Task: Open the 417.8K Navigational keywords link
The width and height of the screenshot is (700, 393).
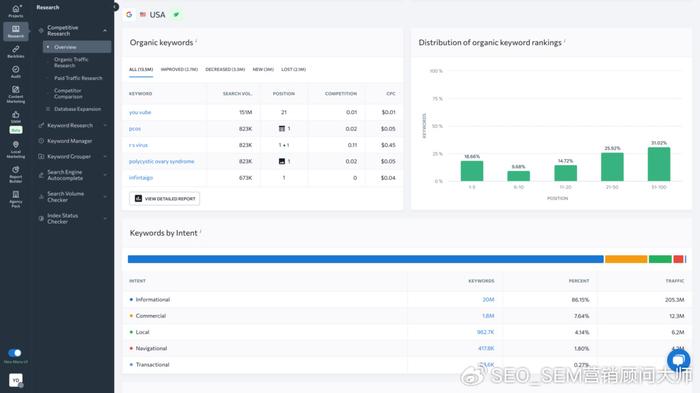Action: coord(486,348)
